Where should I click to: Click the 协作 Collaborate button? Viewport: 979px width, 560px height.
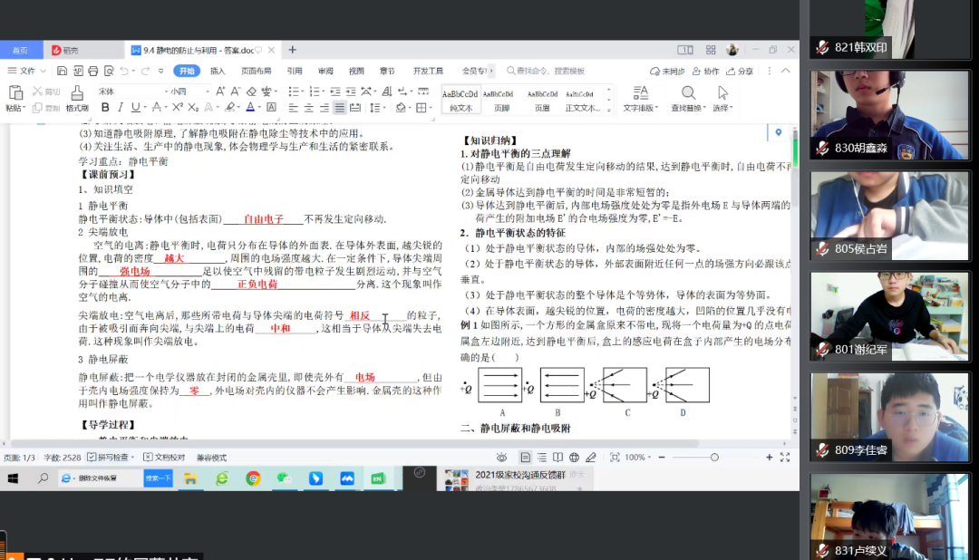click(705, 71)
